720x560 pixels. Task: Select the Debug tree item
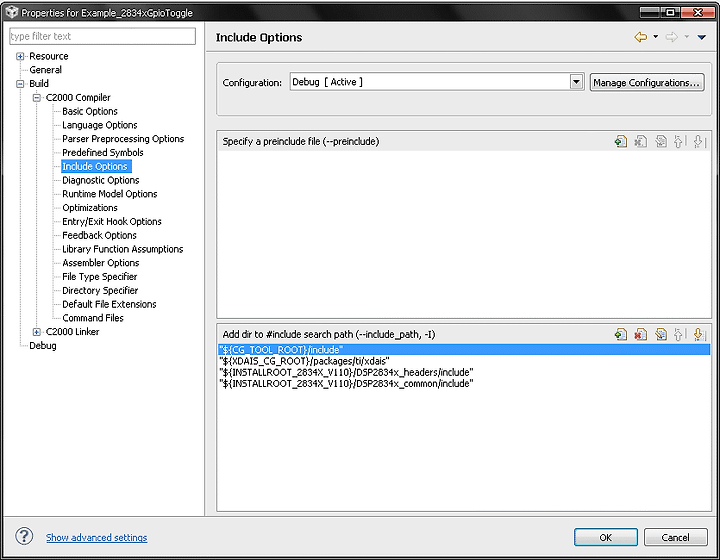tap(43, 346)
